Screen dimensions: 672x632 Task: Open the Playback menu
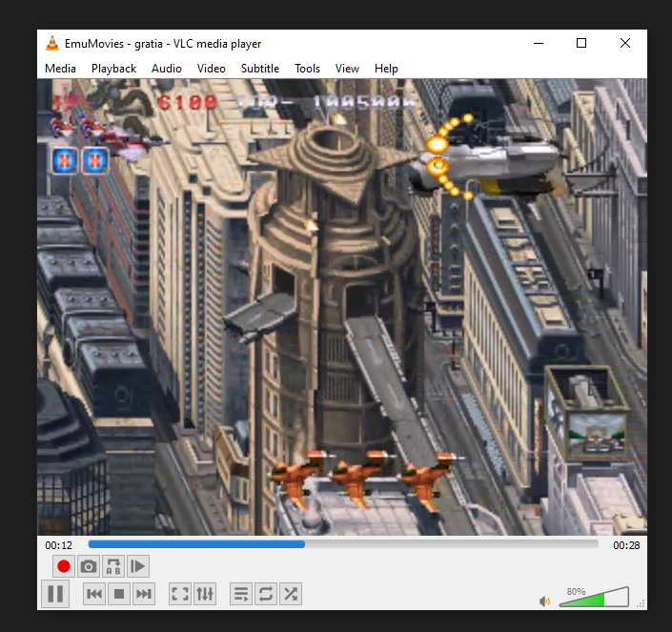[x=113, y=69]
